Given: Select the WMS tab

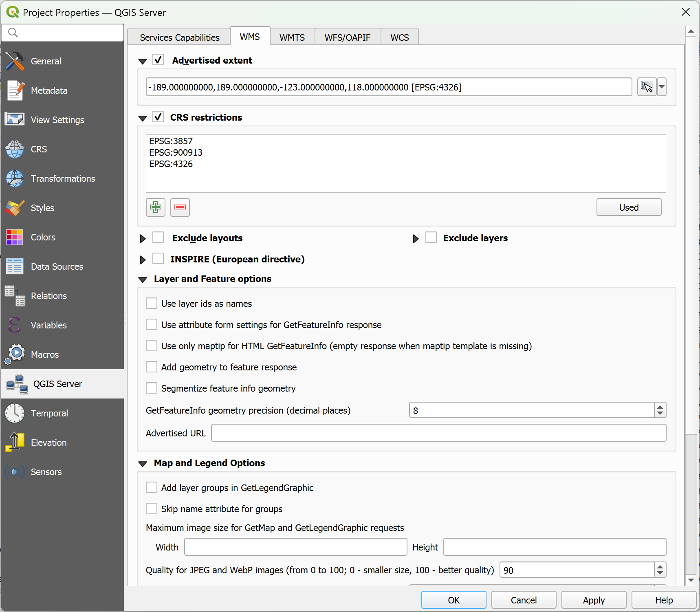Looking at the screenshot, I should pos(250,37).
